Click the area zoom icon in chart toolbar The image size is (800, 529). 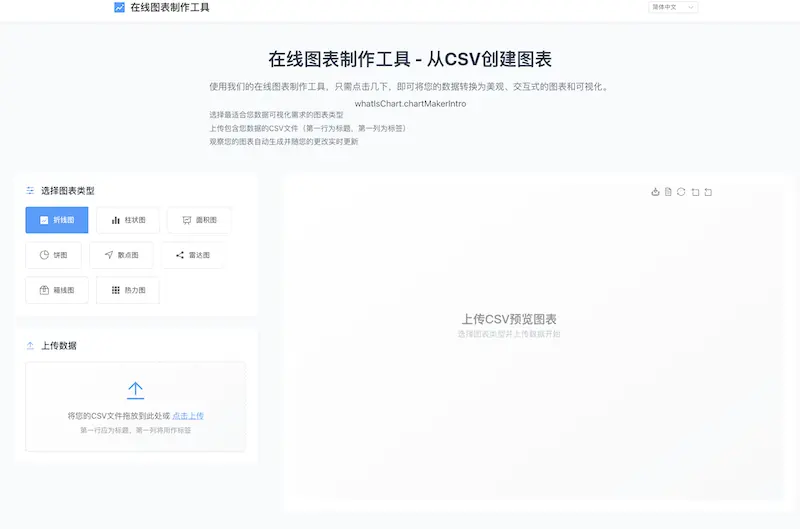pos(695,192)
